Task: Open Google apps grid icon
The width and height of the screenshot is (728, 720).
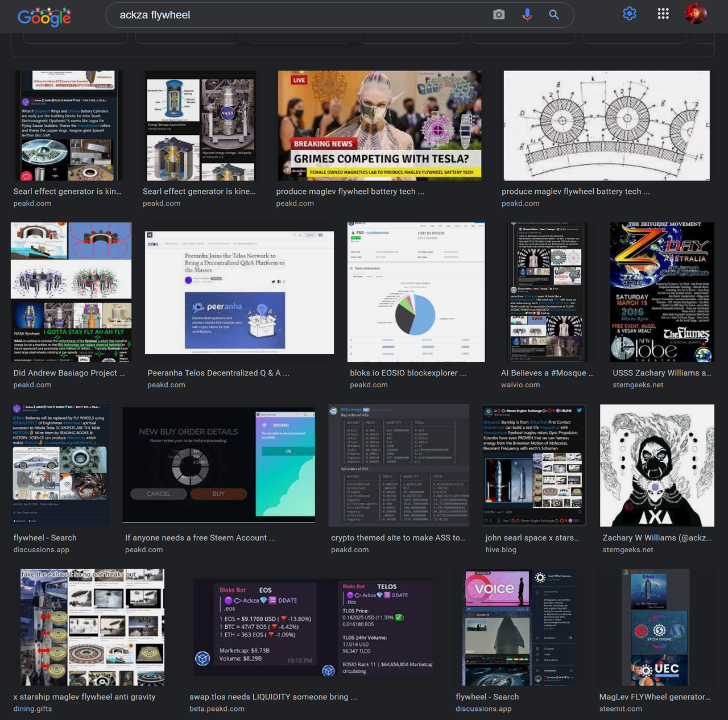Action: pyautogui.click(x=663, y=14)
